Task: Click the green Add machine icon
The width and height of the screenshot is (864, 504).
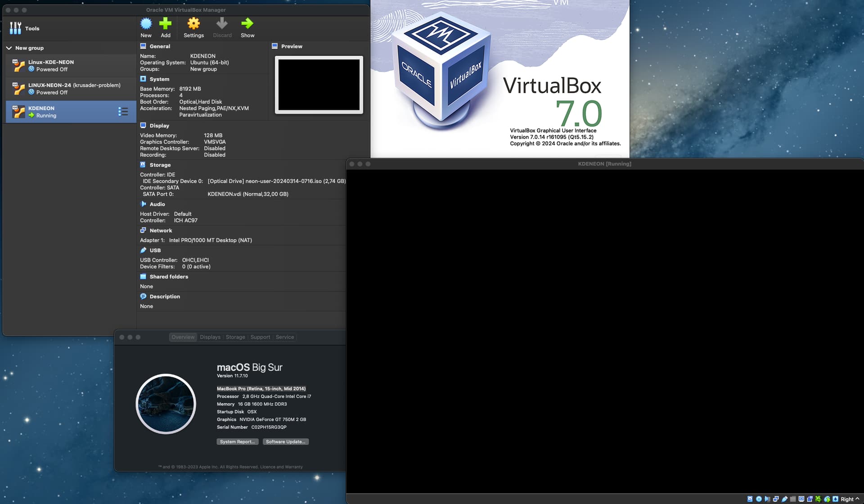Action: pos(165,24)
